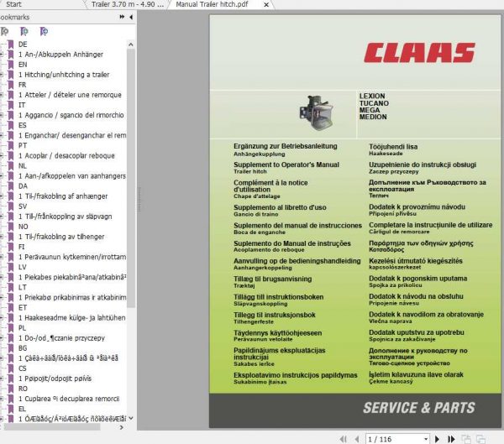
Task: Open bookmark 'Acoplar / desacoplar reboque'
Action: click(x=66, y=155)
